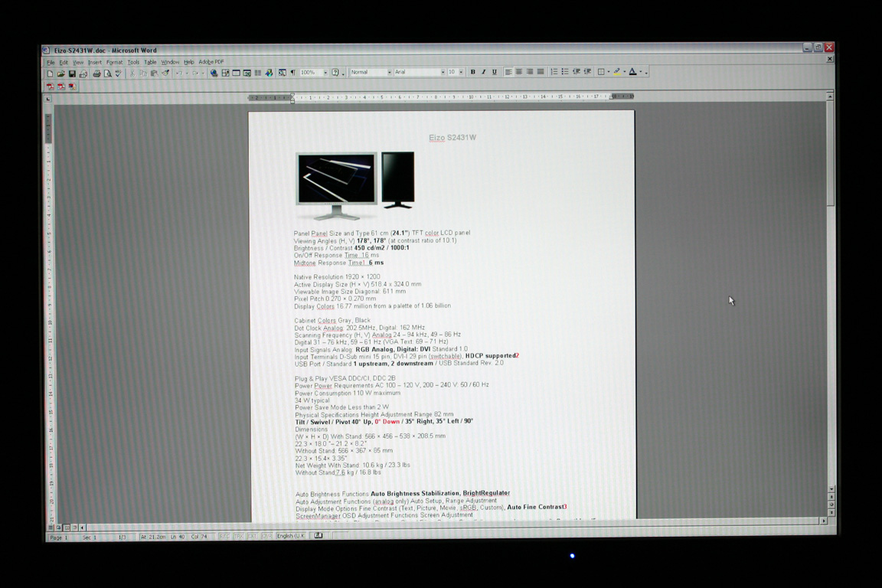Viewport: 882px width, 588px height.
Task: Select the Format Painter brush
Action: (x=165, y=73)
